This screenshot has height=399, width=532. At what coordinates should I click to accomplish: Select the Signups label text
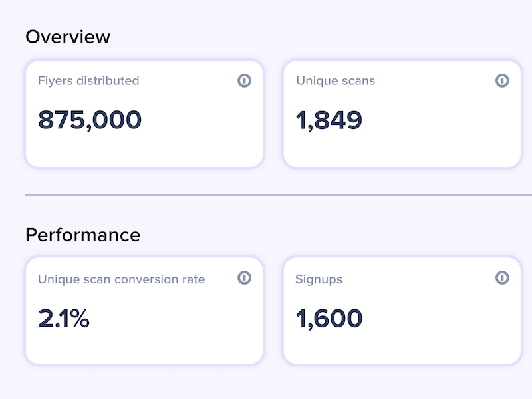pyautogui.click(x=319, y=279)
